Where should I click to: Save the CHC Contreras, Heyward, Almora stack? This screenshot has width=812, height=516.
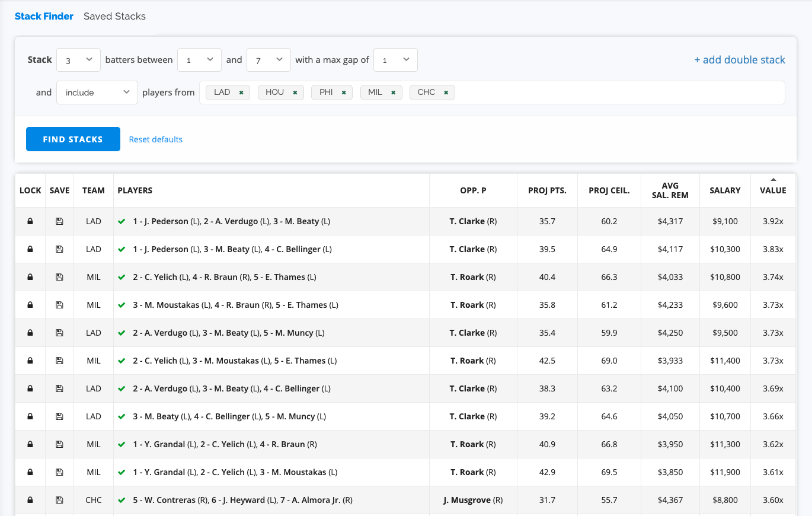pyautogui.click(x=59, y=500)
